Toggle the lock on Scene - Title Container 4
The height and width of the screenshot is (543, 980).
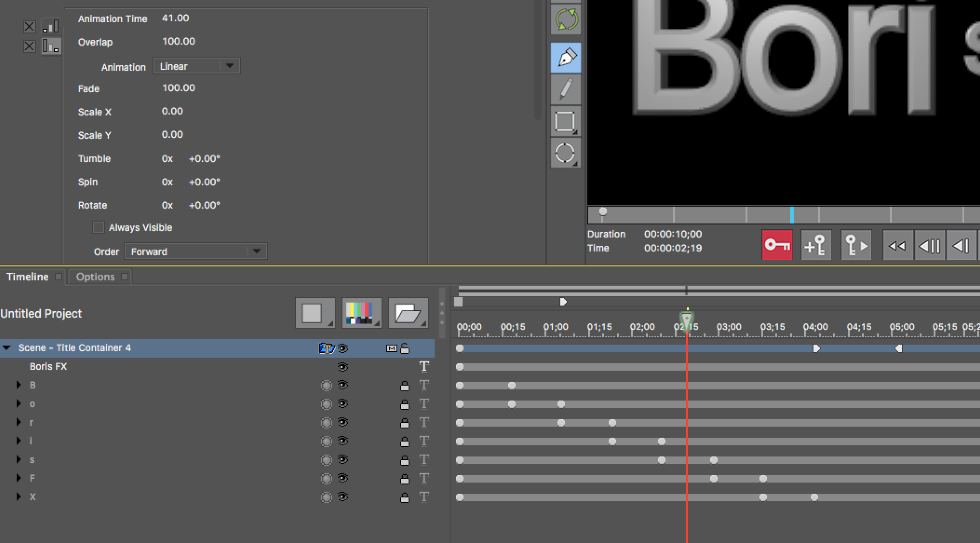[405, 348]
